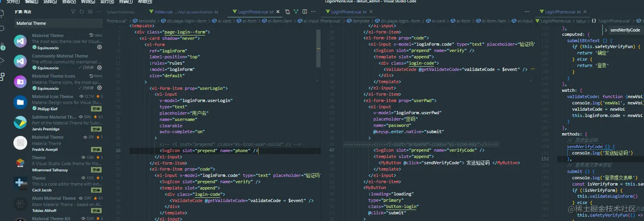Open the 转到(G) menu
The width and height of the screenshot is (644, 221).
pyautogui.click(x=88, y=2)
